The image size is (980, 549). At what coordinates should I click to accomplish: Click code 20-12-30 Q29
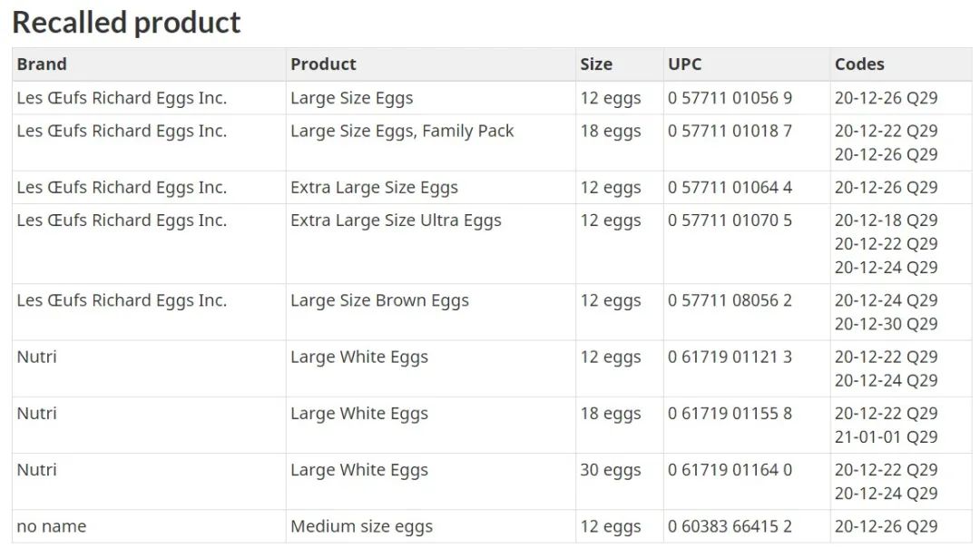[x=886, y=324]
